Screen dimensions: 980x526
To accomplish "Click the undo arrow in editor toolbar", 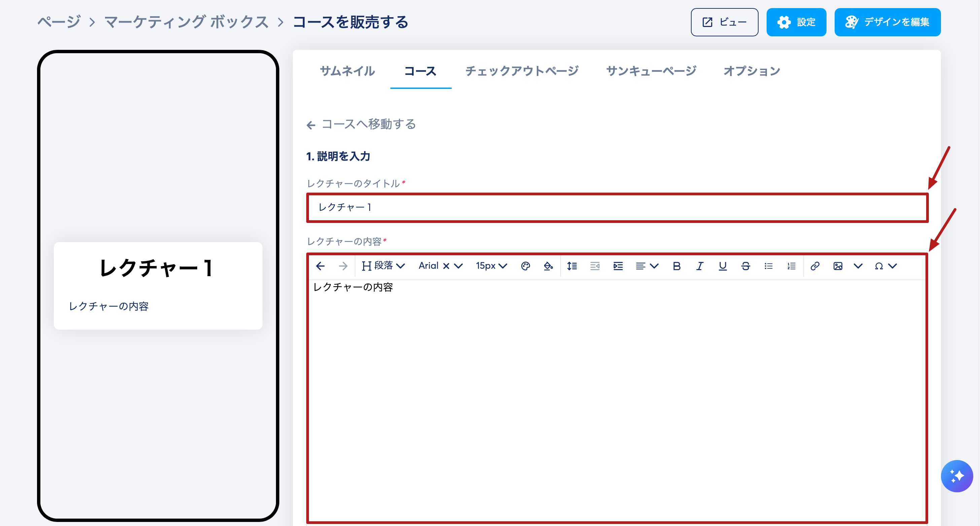I will tap(320, 266).
